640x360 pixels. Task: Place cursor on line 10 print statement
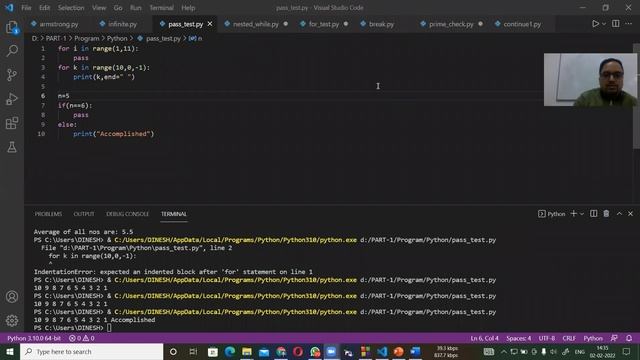pyautogui.click(x=113, y=134)
